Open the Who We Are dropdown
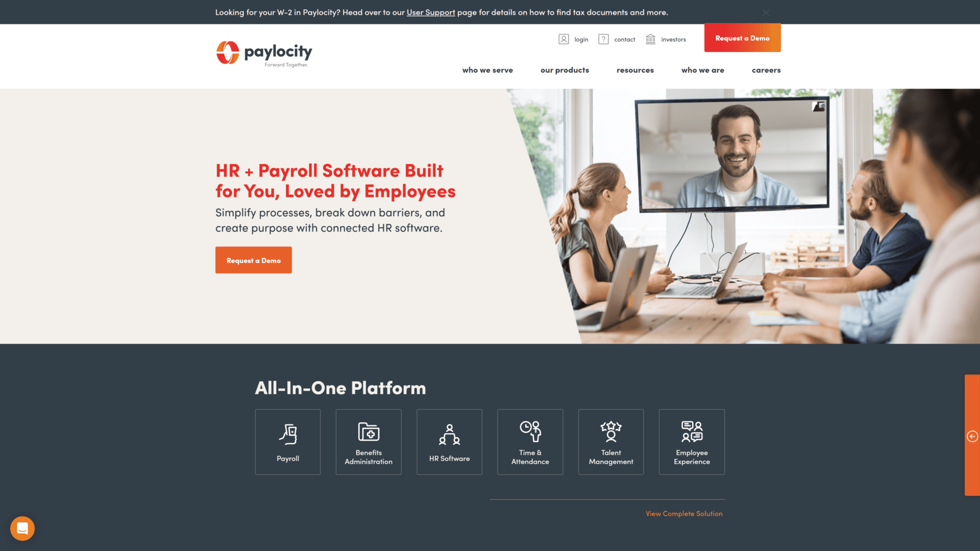980x551 pixels. (x=702, y=69)
